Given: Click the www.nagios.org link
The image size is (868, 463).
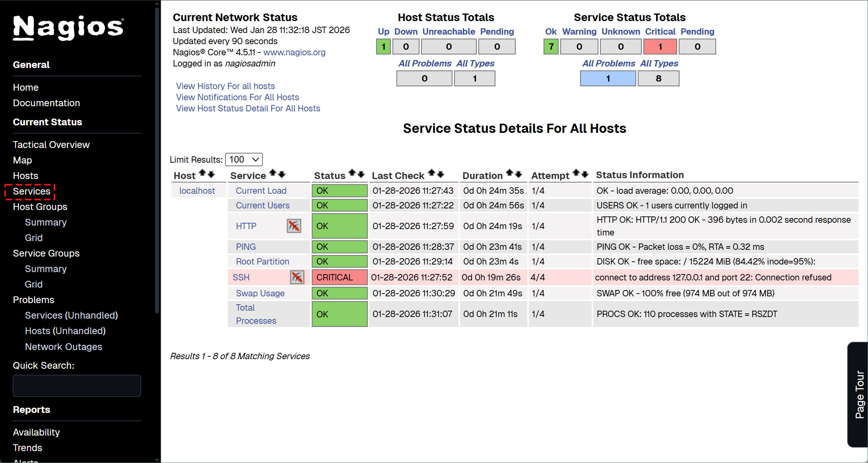Looking at the screenshot, I should 294,52.
